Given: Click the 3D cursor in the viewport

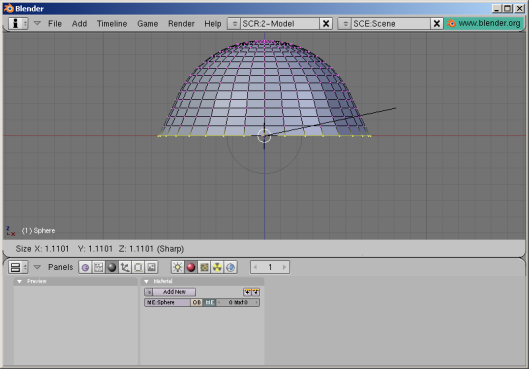Looking at the screenshot, I should coord(264,136).
